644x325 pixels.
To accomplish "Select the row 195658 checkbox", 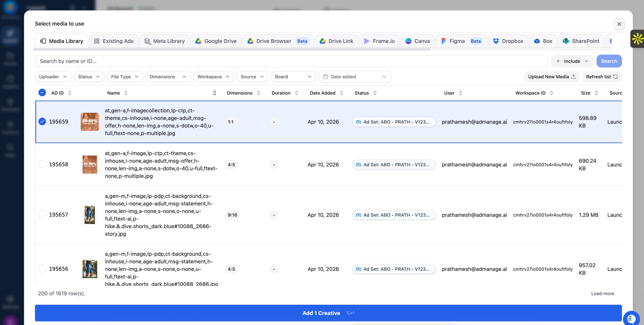I will point(42,164).
